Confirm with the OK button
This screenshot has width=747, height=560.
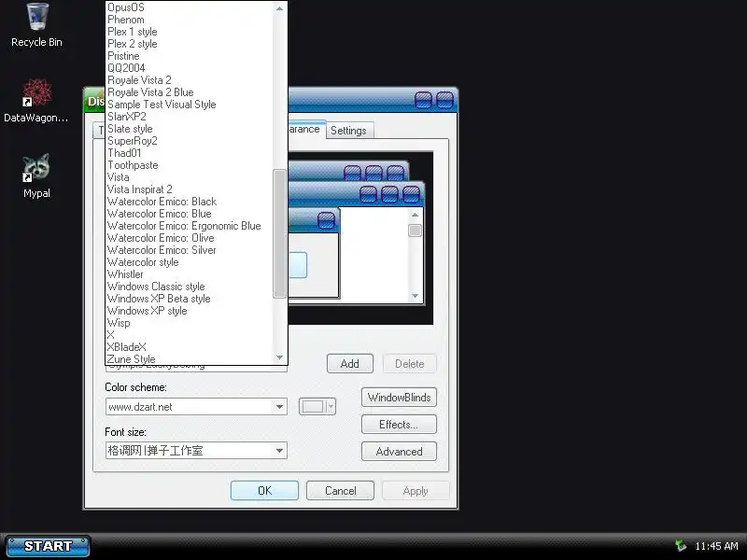[264, 491]
